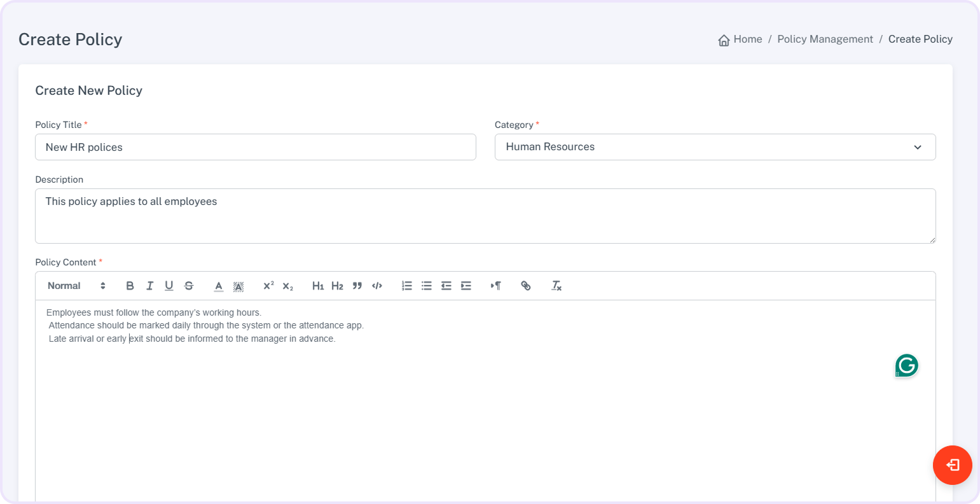This screenshot has height=504, width=980.
Task: Start a bulleted list
Action: pyautogui.click(x=427, y=286)
